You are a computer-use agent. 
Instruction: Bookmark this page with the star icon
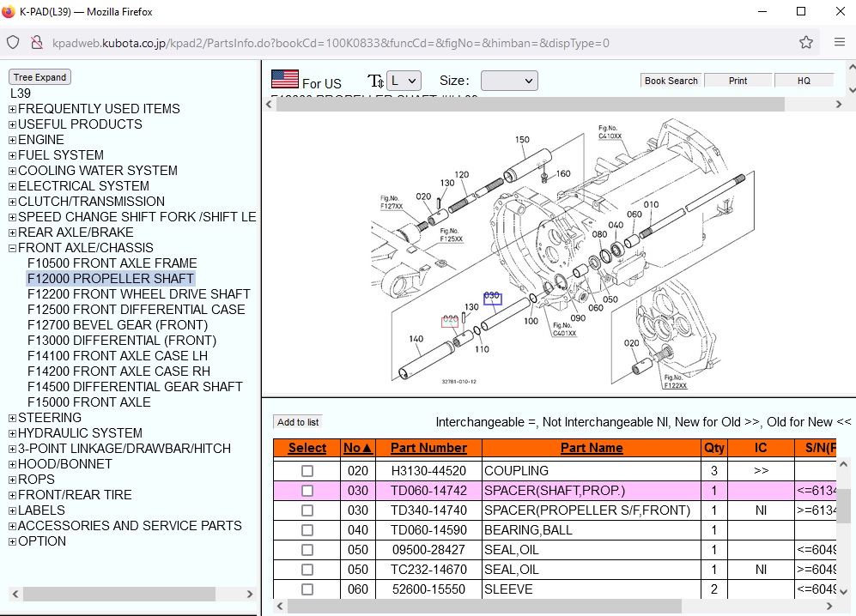click(806, 43)
